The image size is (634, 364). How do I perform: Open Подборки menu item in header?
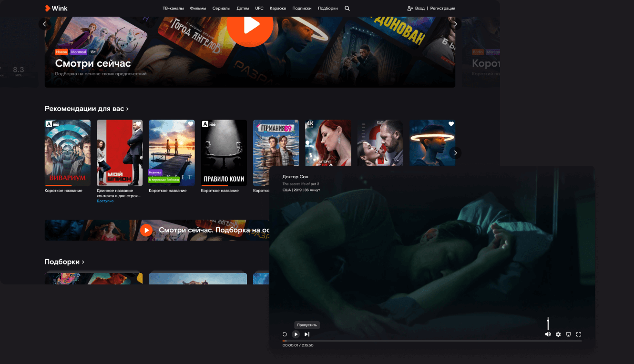pyautogui.click(x=328, y=8)
